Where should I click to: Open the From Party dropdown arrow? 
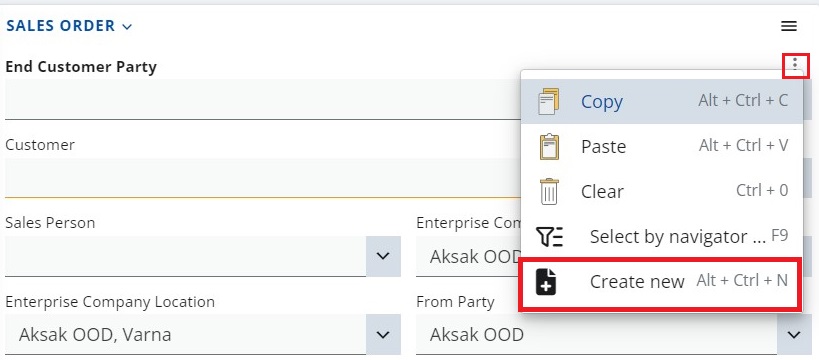click(794, 334)
